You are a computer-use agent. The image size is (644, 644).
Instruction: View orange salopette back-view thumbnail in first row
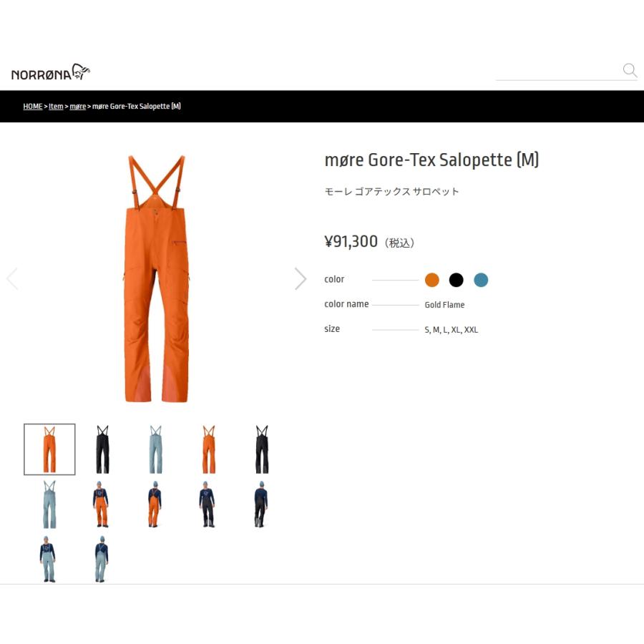tap(209, 449)
